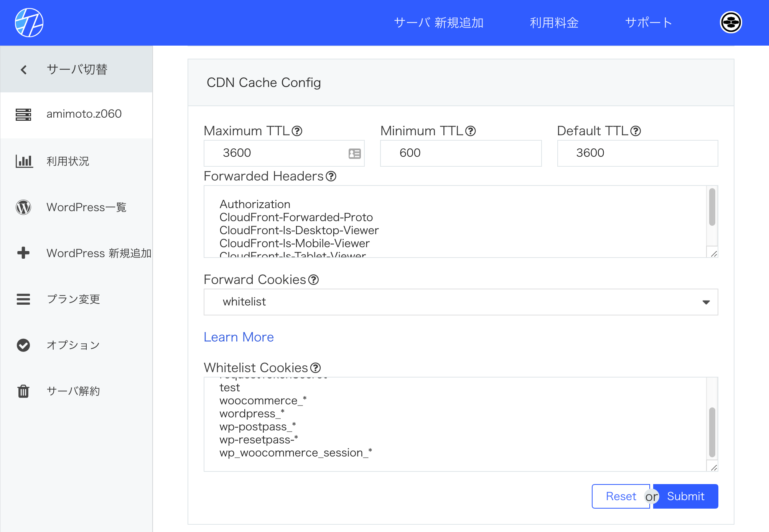Screen dimensions: 769x532
Task: Select サーバ切替 in the sidebar
Action: click(77, 69)
